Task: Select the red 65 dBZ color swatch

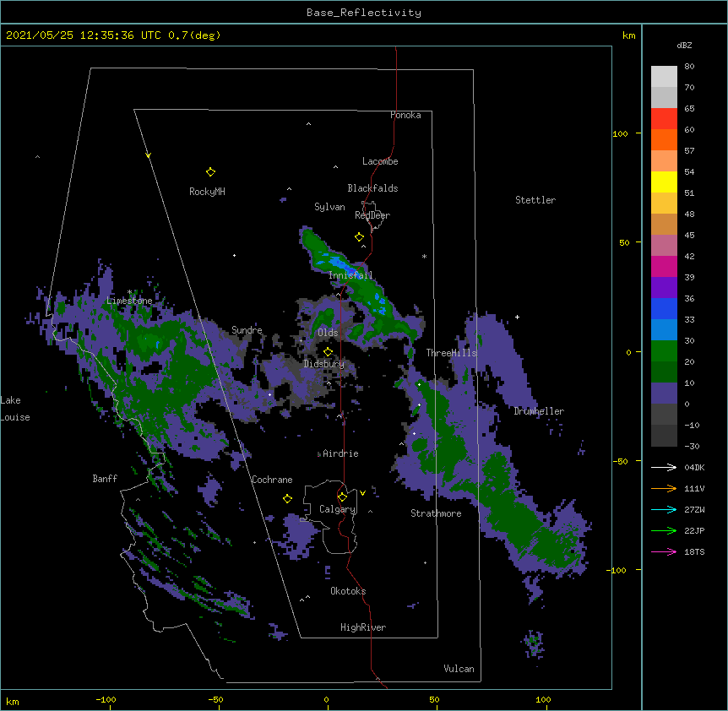Action: [x=664, y=118]
